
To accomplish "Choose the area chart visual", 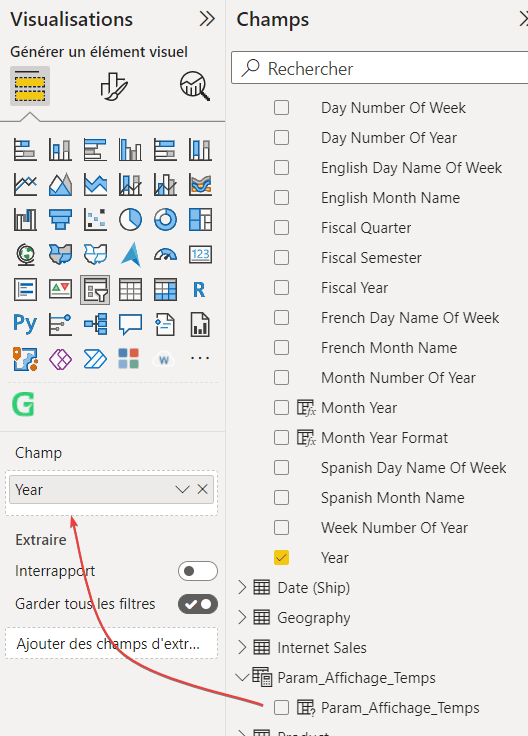I will coord(60,184).
